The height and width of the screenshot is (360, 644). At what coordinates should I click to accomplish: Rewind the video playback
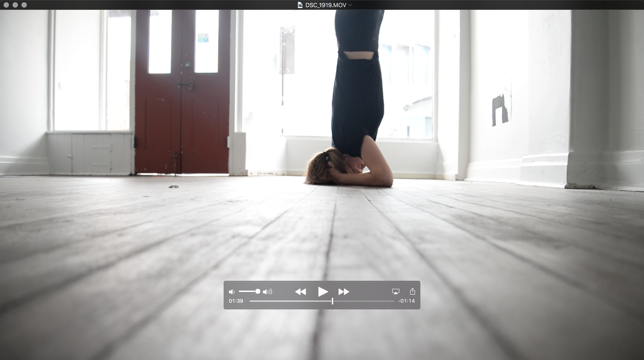pyautogui.click(x=301, y=292)
